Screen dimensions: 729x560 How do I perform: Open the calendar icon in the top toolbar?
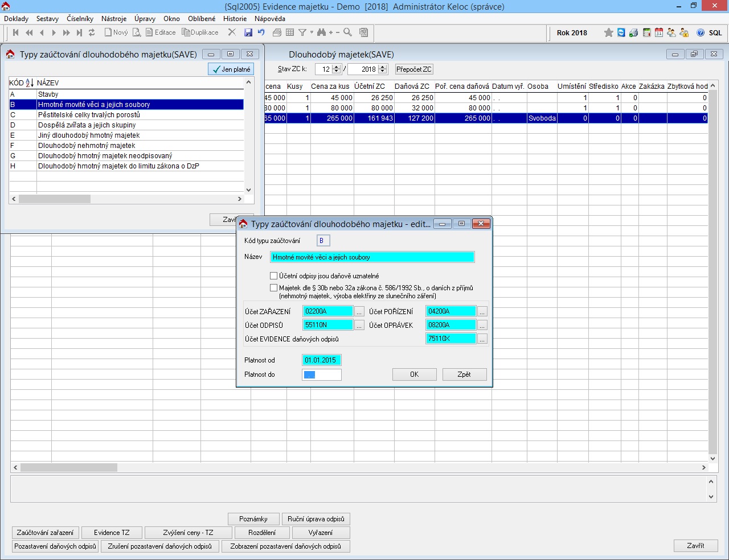click(659, 32)
